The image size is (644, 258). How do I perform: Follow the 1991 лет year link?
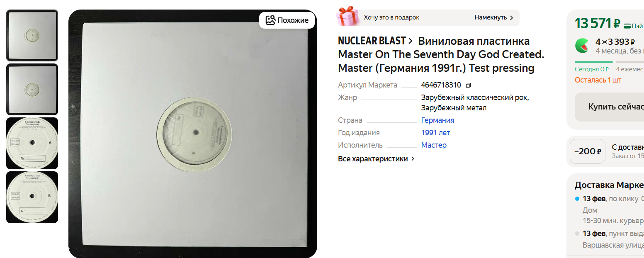click(x=435, y=133)
